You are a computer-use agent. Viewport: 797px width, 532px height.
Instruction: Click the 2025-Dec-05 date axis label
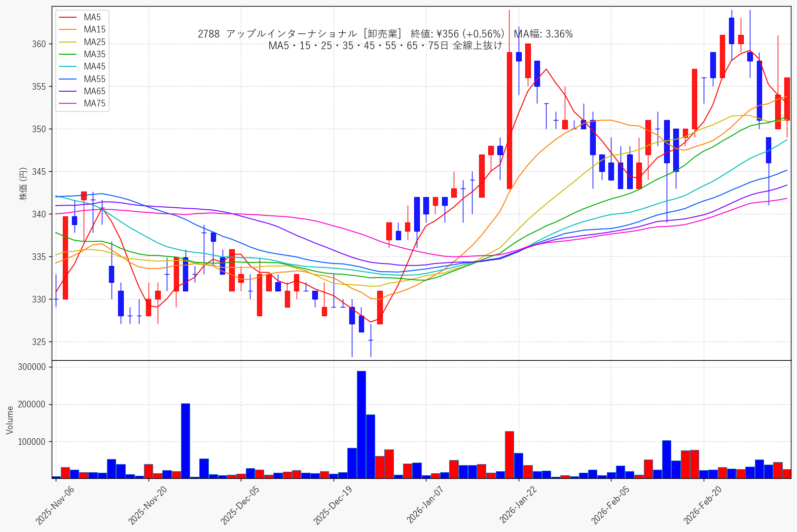(240, 505)
